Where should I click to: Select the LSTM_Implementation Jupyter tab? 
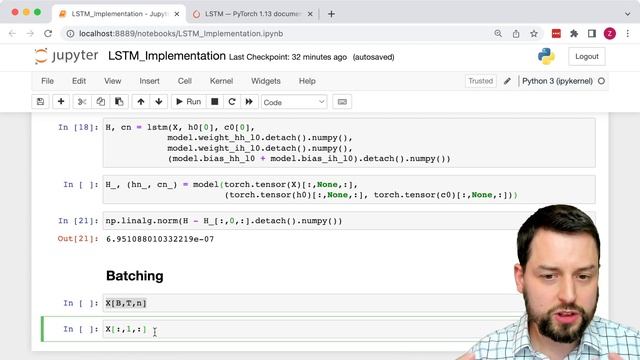(119, 14)
